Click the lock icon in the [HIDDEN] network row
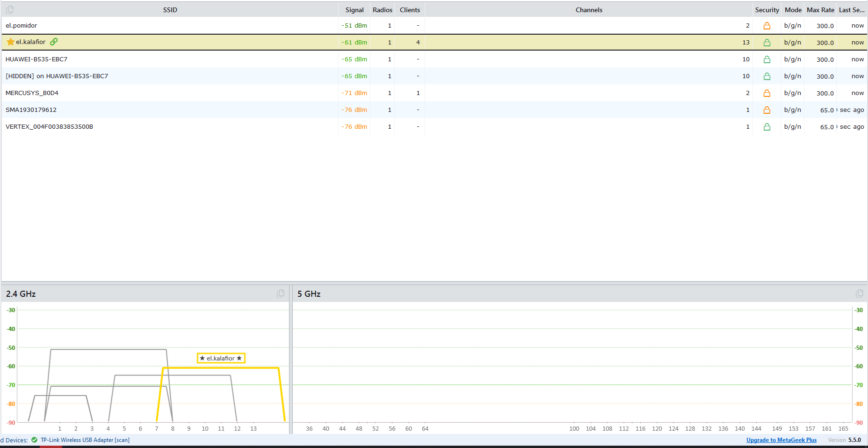 pyautogui.click(x=767, y=76)
